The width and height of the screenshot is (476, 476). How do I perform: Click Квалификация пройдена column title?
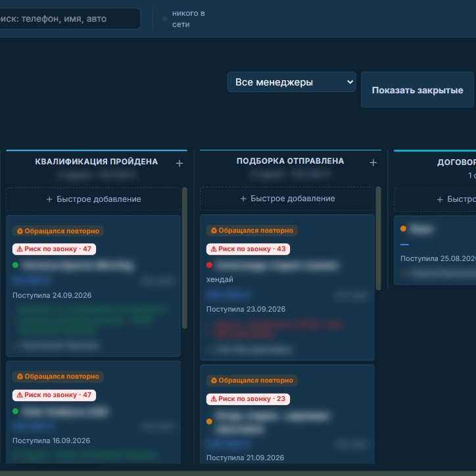[x=96, y=162]
